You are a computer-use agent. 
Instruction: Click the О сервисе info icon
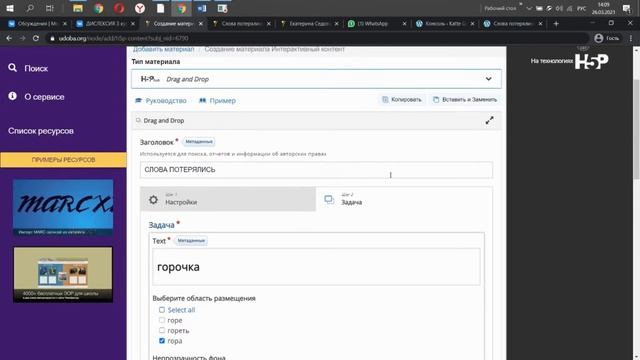(13, 96)
